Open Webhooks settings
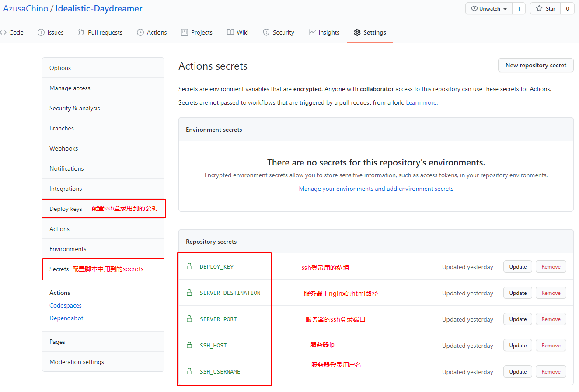Screen dimensions: 579x392 [x=103, y=148]
